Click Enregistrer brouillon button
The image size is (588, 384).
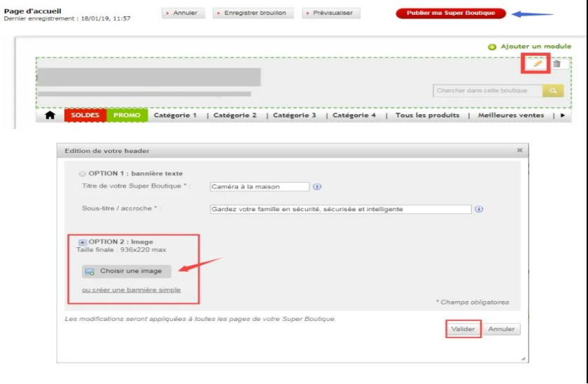[253, 13]
